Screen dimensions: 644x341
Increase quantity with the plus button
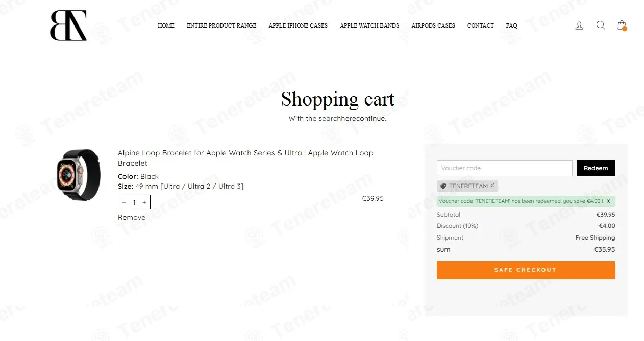tap(144, 202)
